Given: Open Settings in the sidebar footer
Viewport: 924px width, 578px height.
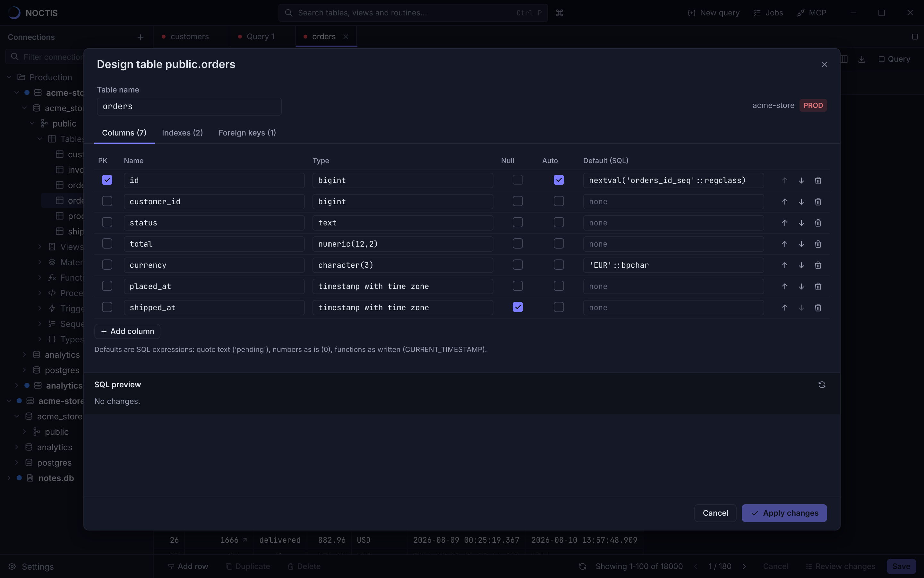Looking at the screenshot, I should 31,566.
